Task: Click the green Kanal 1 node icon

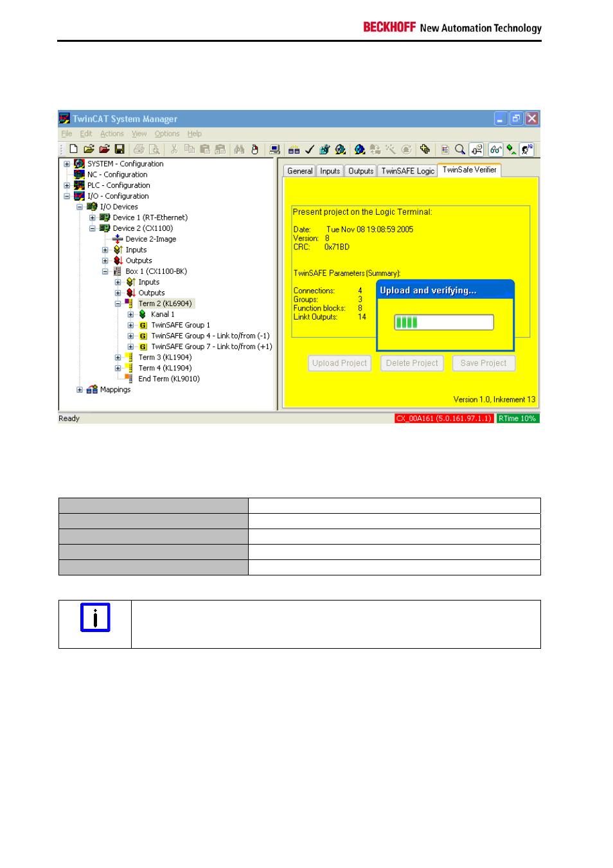Action: click(143, 314)
